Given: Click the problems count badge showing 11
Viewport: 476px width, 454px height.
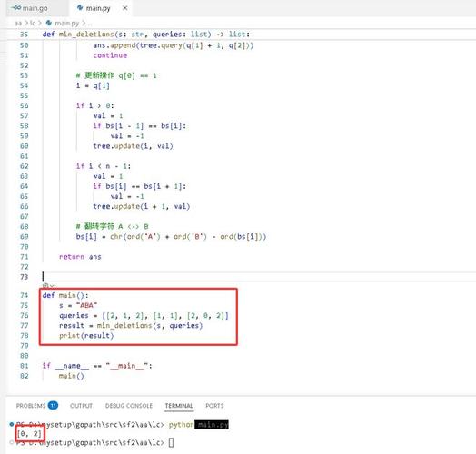Looking at the screenshot, I should (53, 406).
